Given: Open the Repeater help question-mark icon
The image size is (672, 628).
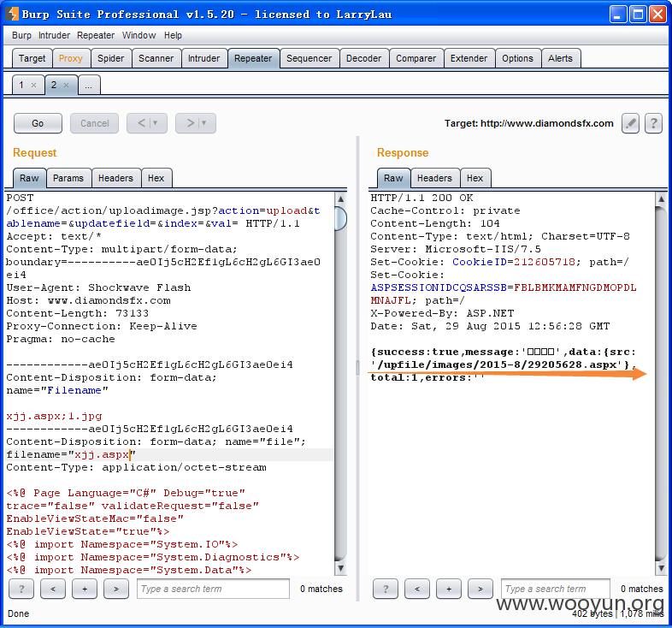Looking at the screenshot, I should pos(653,123).
